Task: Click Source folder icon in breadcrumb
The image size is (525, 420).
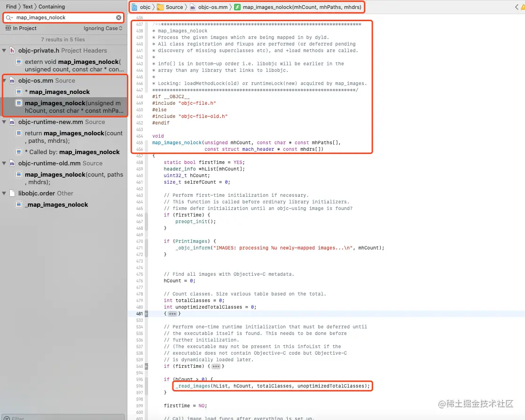Action: [x=160, y=7]
